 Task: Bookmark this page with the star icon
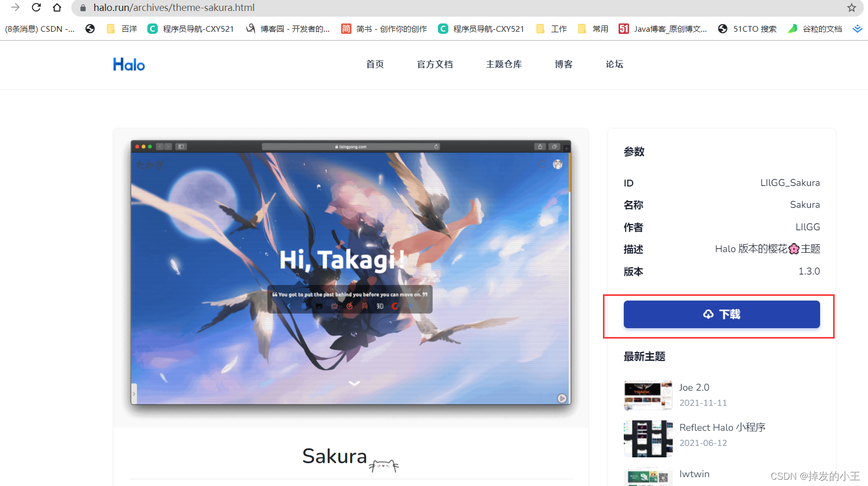tap(851, 7)
